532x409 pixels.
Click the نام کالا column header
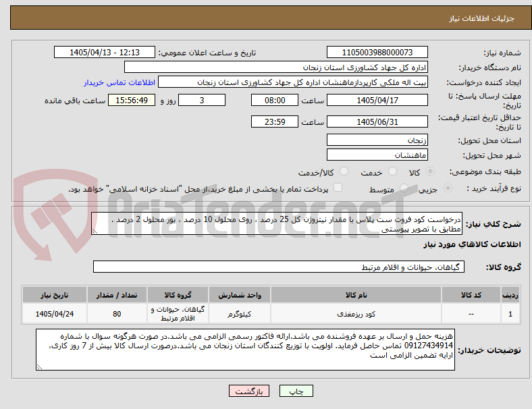pyautogui.click(x=356, y=295)
